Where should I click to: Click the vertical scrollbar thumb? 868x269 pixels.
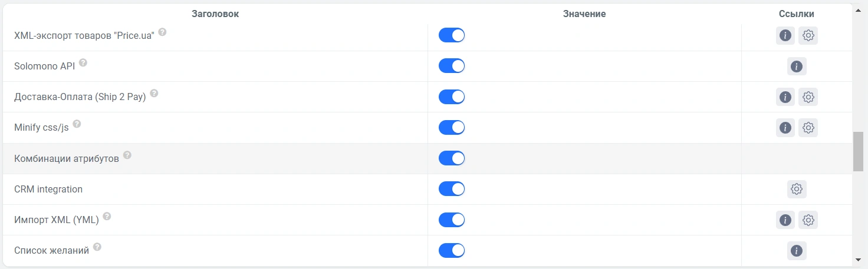(x=859, y=151)
